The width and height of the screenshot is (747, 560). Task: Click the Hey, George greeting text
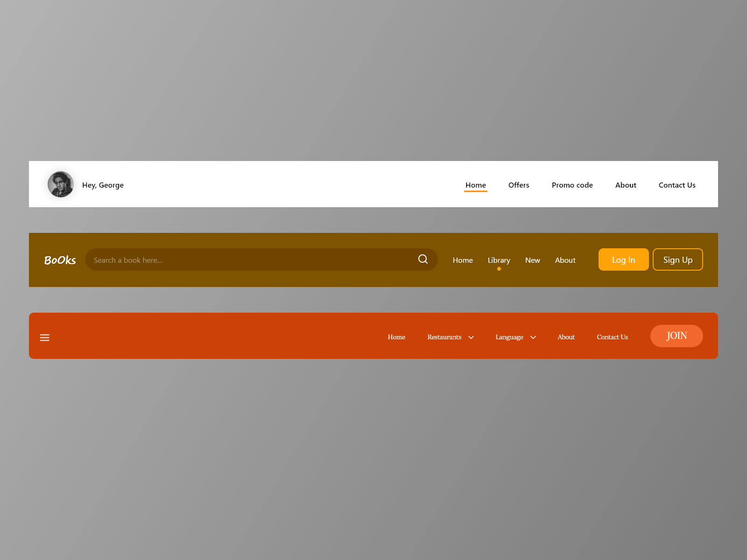click(x=103, y=185)
